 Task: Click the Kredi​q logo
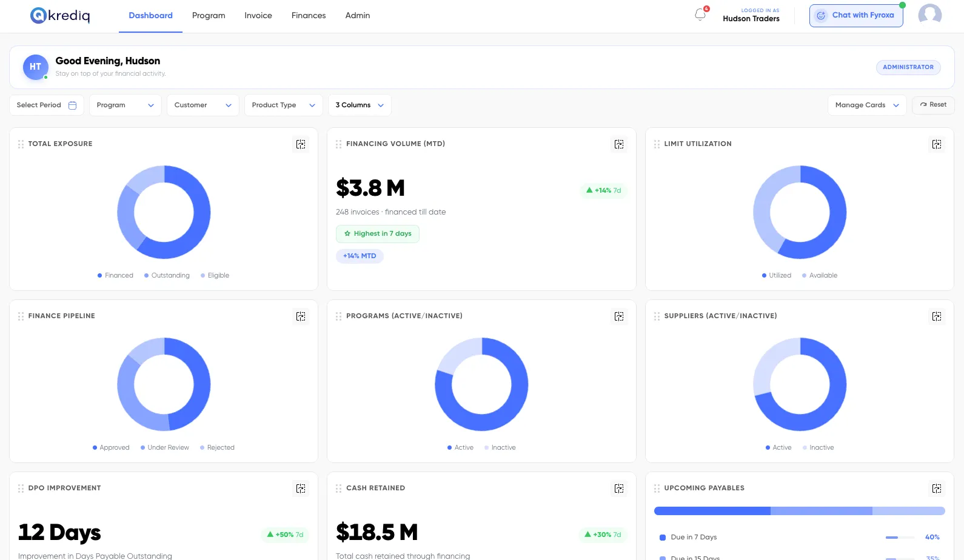[x=60, y=15]
